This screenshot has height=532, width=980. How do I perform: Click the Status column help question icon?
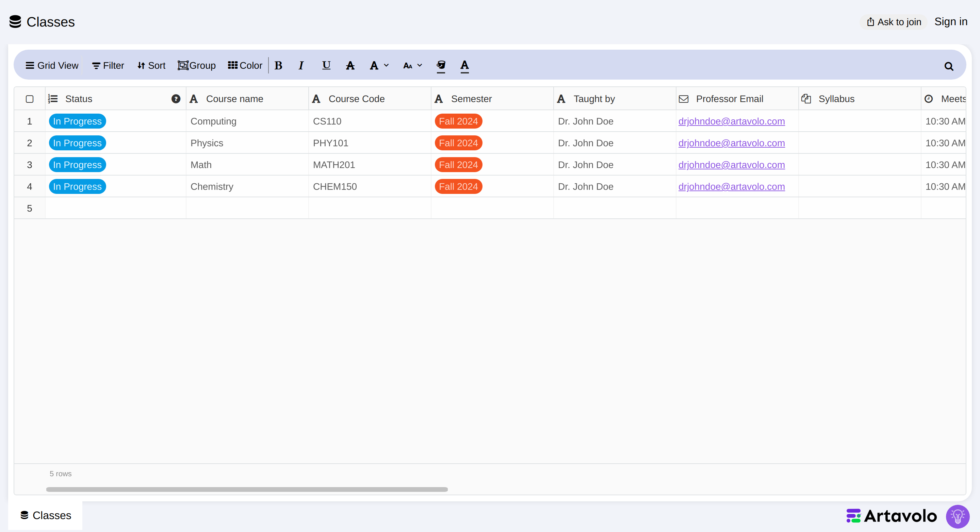coord(176,99)
